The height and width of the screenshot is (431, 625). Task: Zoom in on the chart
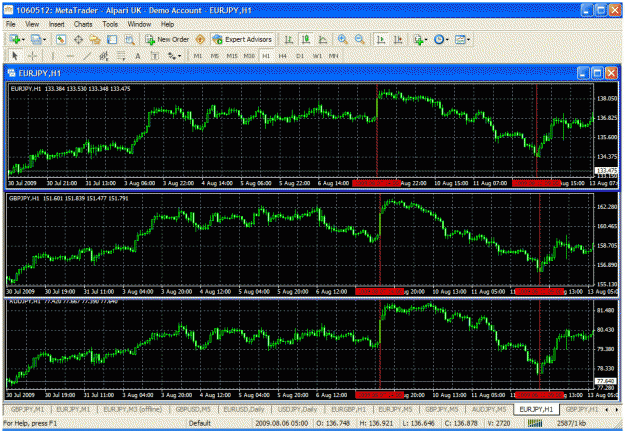[x=342, y=39]
